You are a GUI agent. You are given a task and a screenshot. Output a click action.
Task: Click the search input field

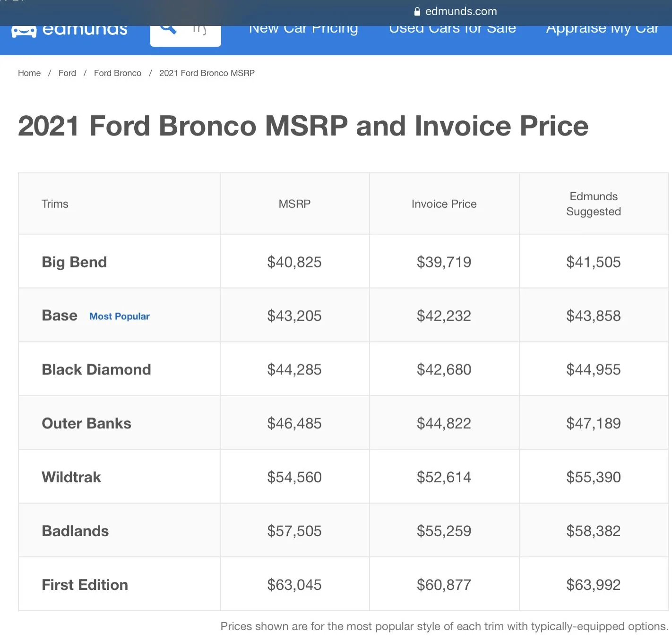coord(186,35)
